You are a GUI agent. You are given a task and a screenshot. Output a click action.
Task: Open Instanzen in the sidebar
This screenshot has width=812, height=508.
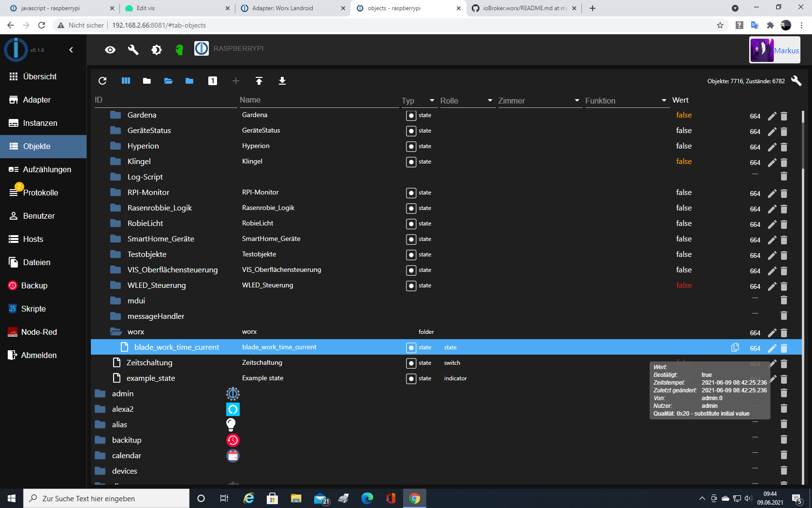43,123
